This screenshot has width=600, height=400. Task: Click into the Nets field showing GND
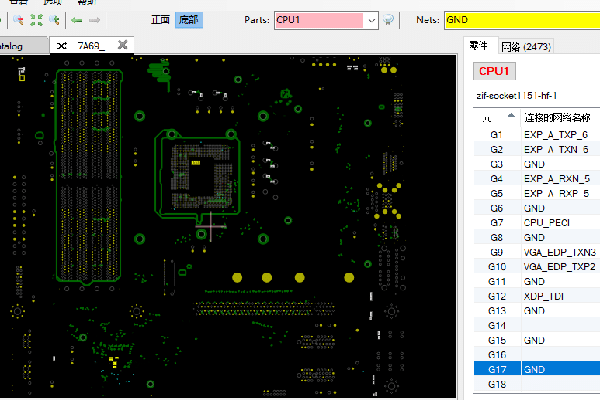522,20
